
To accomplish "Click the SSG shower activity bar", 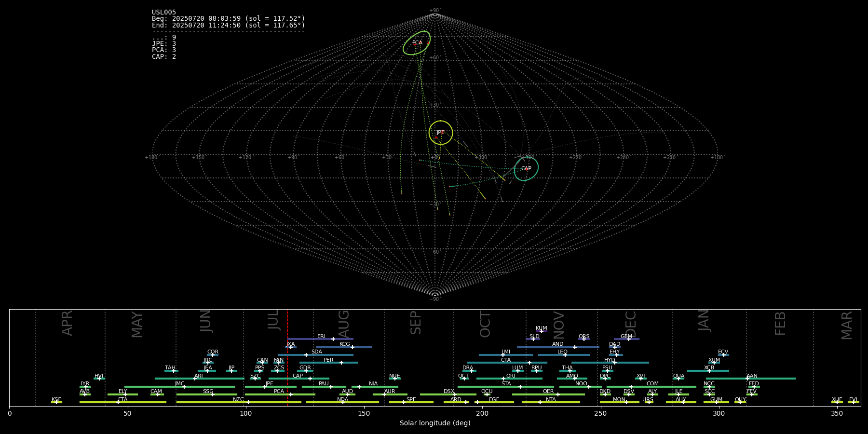I will pos(206,394).
